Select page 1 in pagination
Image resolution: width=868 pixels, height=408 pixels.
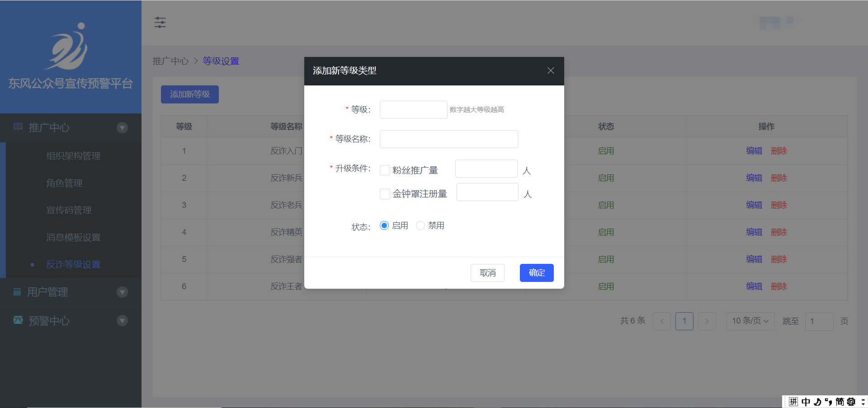(684, 321)
